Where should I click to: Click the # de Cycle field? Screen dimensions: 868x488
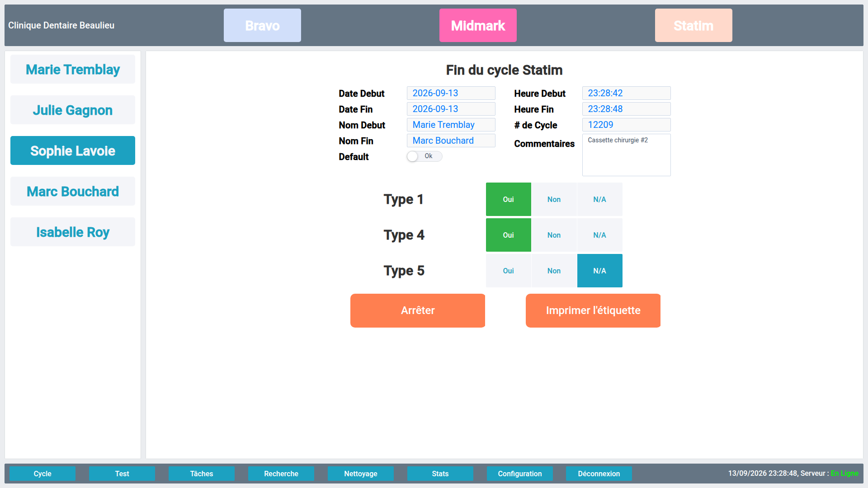(627, 125)
